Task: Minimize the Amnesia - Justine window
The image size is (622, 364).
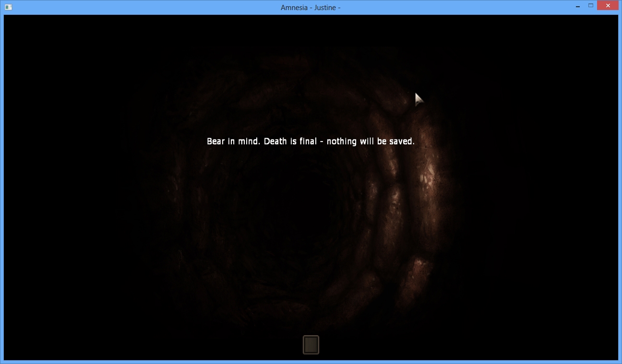Action: [577, 7]
